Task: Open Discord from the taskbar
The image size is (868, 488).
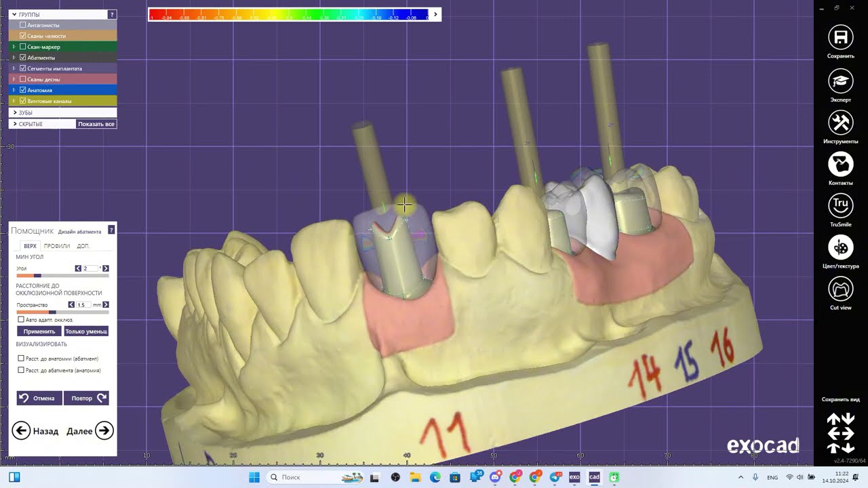Action: click(495, 477)
